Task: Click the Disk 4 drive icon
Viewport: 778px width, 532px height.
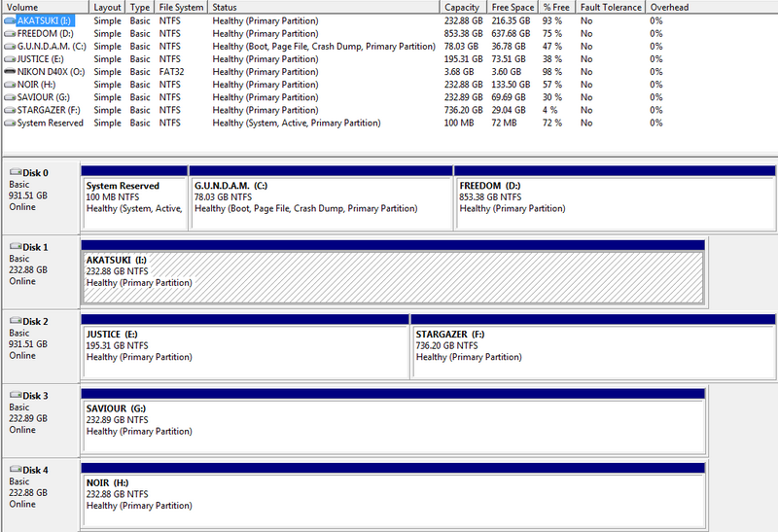Action: (15, 469)
